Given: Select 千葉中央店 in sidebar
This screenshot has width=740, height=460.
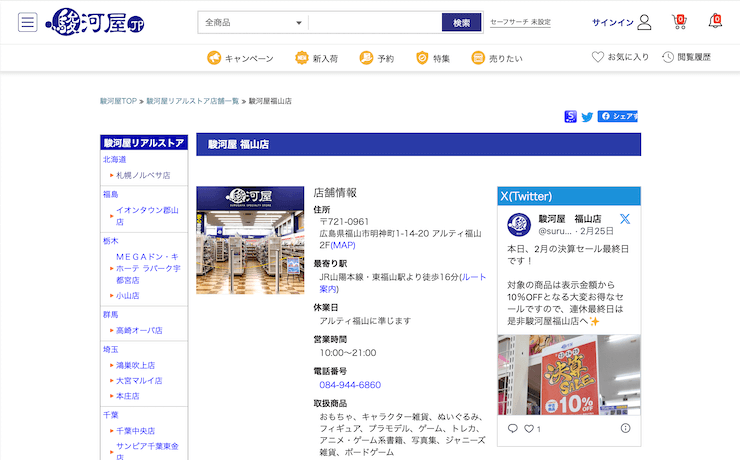Looking at the screenshot, I should 135,431.
